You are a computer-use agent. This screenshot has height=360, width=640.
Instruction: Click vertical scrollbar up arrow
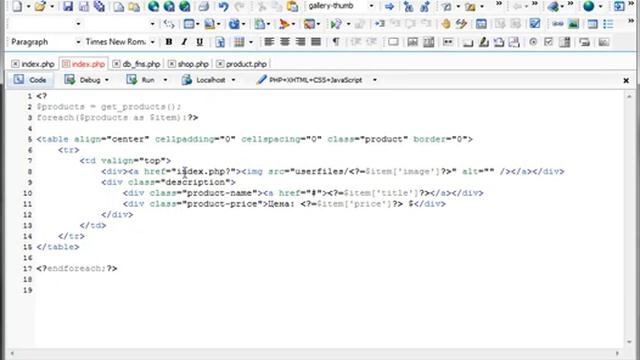[x=629, y=97]
